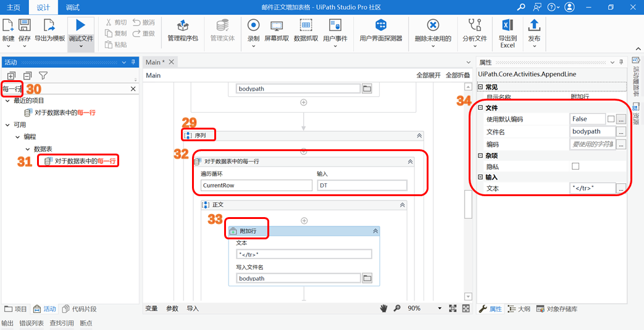This screenshot has height=330, width=644.
Task: Open the 导入 panel
Action: (193, 308)
